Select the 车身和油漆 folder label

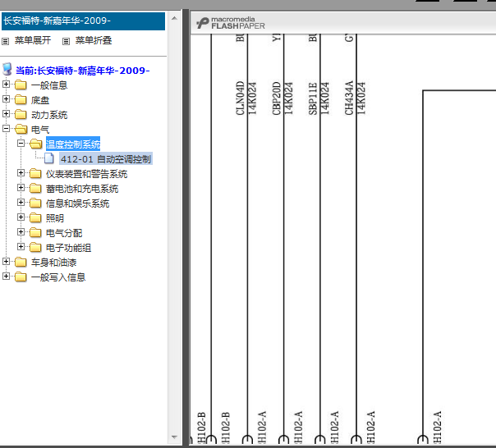pos(53,263)
